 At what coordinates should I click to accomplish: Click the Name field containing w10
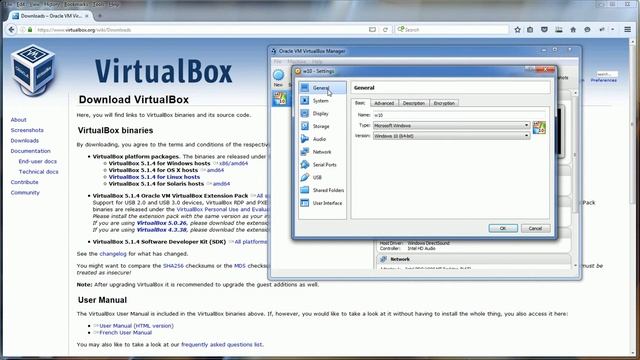coord(459,115)
